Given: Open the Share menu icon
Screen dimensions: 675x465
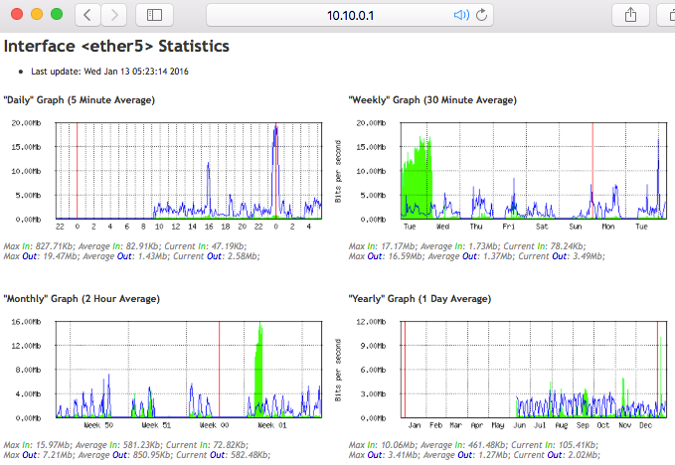Looking at the screenshot, I should [x=630, y=15].
